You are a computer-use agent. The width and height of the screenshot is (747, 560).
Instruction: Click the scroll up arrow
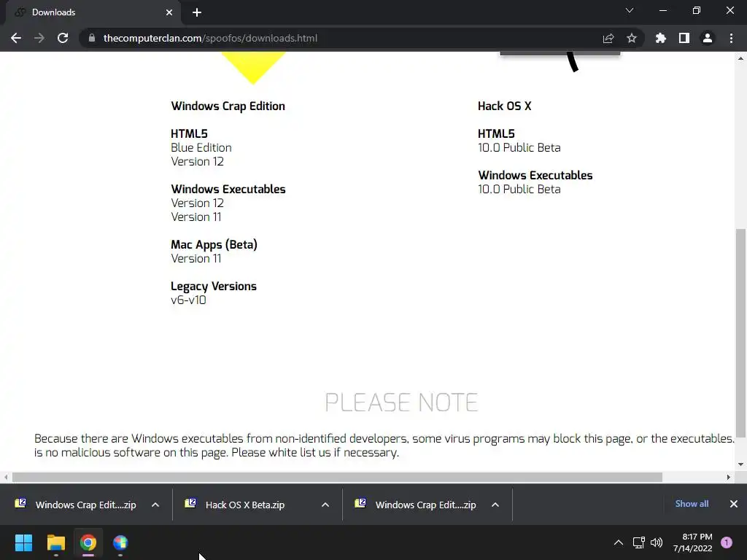pos(741,58)
